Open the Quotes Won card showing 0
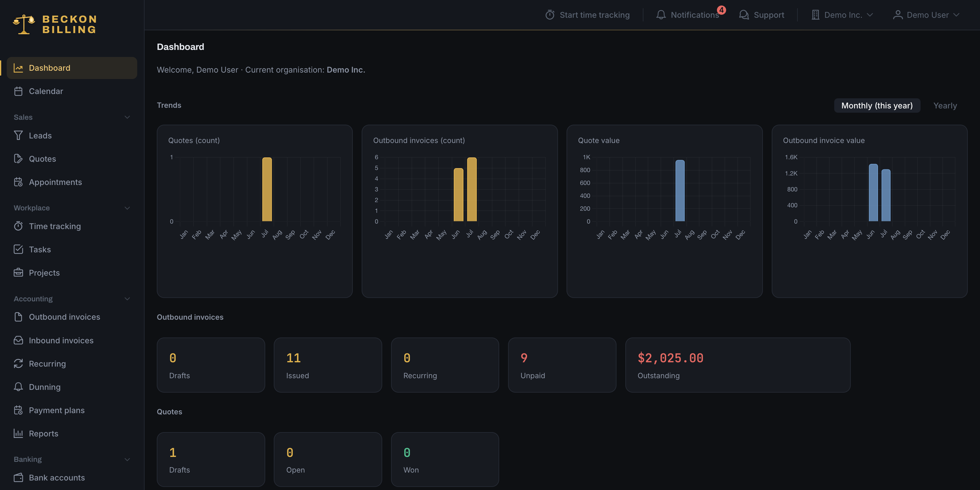This screenshot has height=490, width=980. point(445,460)
